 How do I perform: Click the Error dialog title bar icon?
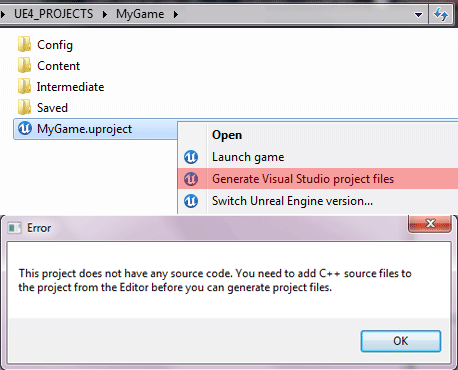[x=14, y=228]
